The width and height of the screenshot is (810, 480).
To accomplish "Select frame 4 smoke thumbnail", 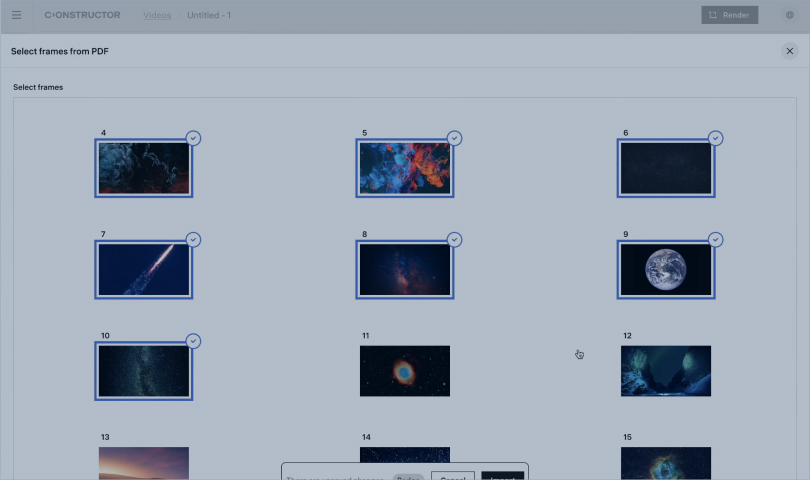I will [x=144, y=168].
